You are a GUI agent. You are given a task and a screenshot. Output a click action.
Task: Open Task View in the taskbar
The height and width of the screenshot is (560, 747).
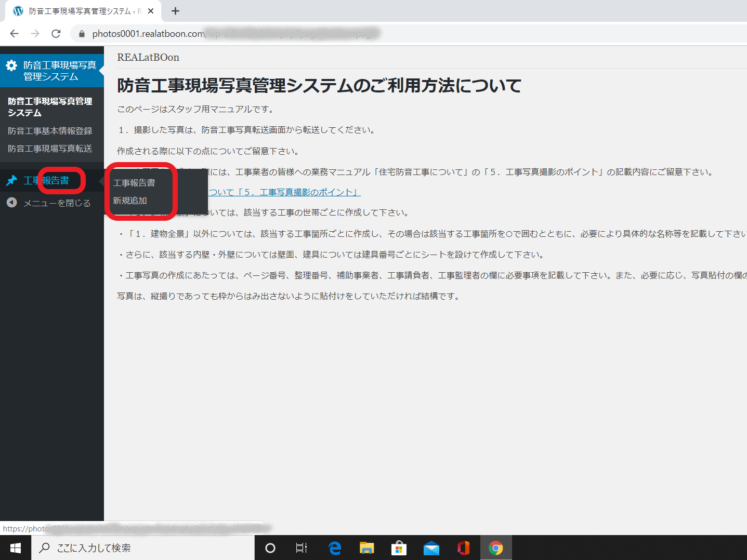coord(302,548)
